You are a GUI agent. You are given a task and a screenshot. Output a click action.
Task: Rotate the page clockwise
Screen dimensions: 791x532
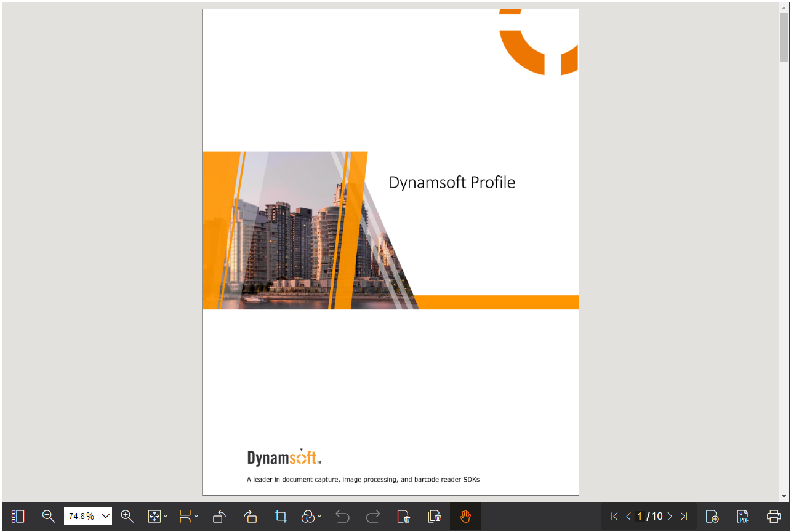(250, 517)
